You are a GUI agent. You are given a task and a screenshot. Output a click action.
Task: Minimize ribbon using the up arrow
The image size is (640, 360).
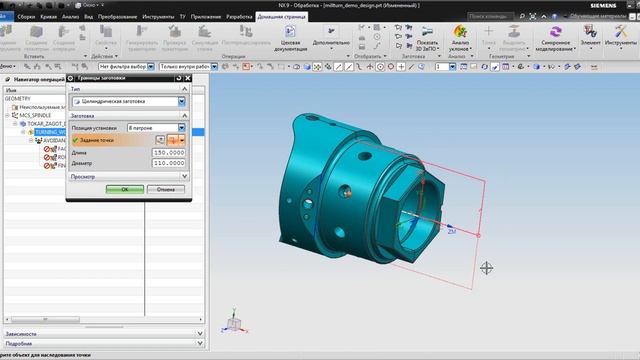point(544,16)
